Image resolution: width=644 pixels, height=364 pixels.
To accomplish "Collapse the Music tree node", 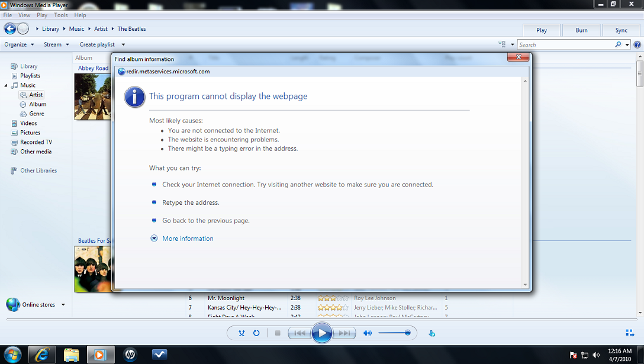I will pos(6,85).
